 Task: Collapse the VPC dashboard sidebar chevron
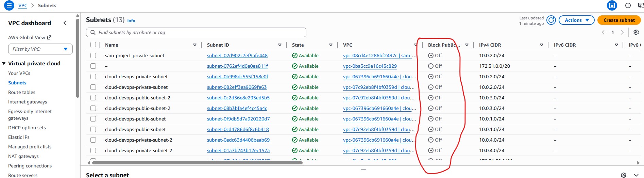(65, 23)
